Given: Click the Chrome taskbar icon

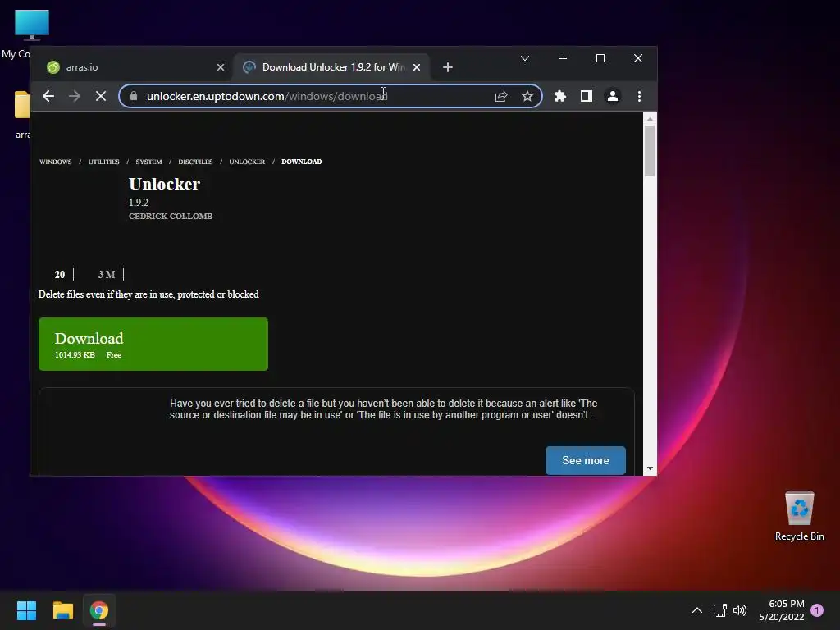Looking at the screenshot, I should [x=99, y=610].
